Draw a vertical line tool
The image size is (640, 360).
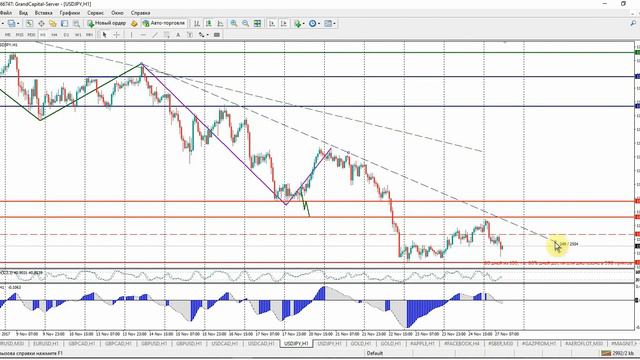pos(131,35)
